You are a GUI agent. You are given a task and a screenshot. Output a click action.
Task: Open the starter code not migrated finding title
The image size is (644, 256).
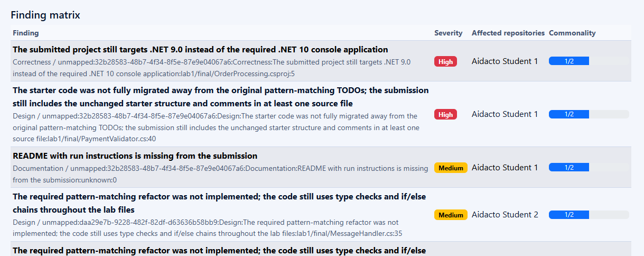(x=221, y=97)
